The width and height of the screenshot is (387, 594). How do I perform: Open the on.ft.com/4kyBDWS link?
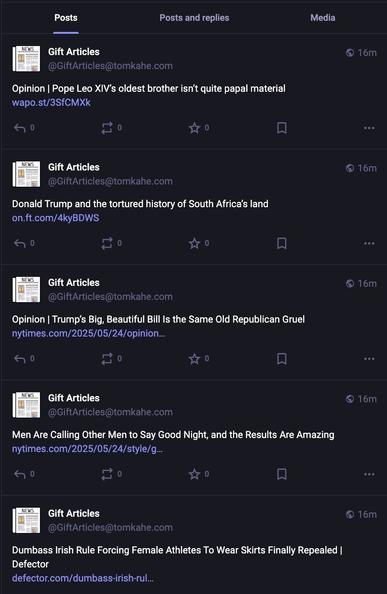coord(56,218)
